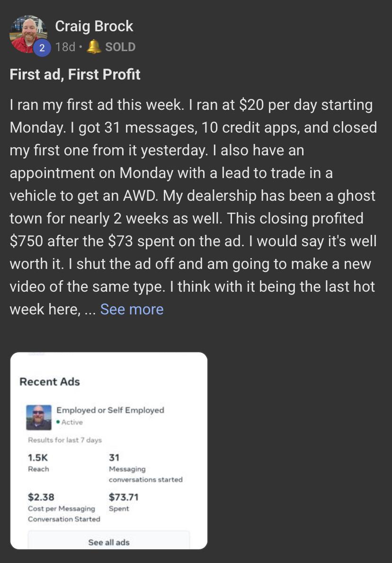Select the 1.5K Reach statistic
Screen dimensions: 392x563
(x=38, y=457)
